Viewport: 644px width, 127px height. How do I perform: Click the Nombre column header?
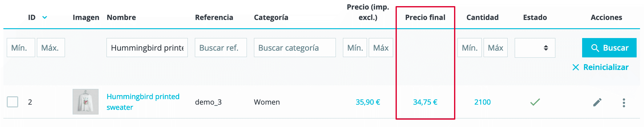[x=121, y=17]
